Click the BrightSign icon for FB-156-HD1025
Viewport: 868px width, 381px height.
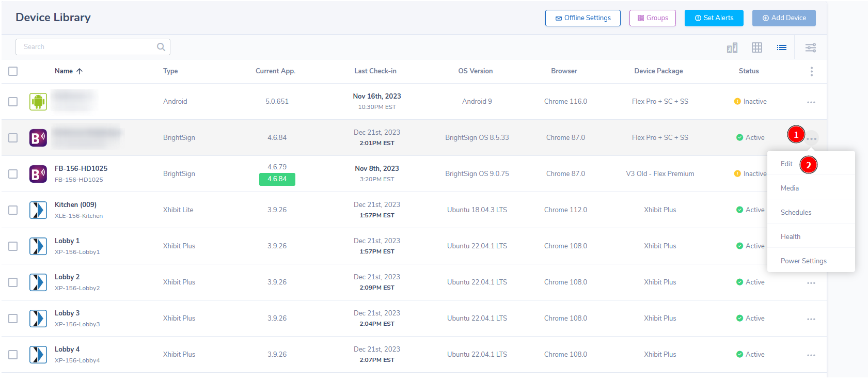tap(38, 174)
